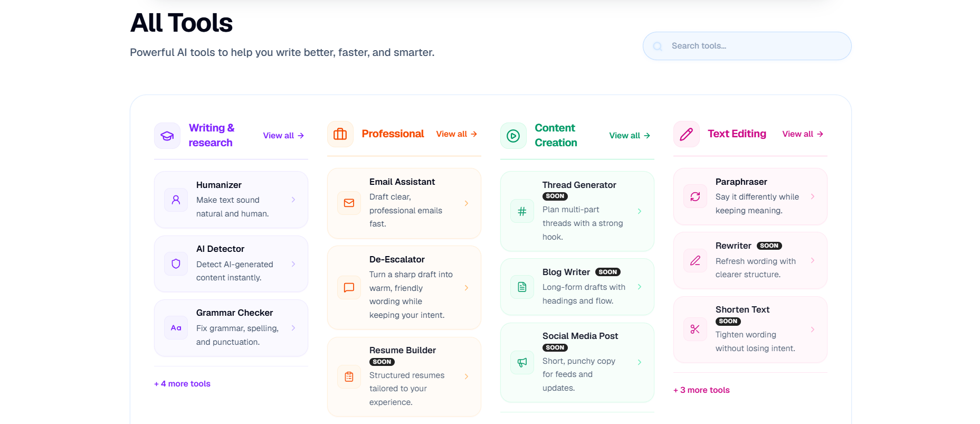Click the Text Editing pencil icon
The width and height of the screenshot is (980, 424).
687,134
